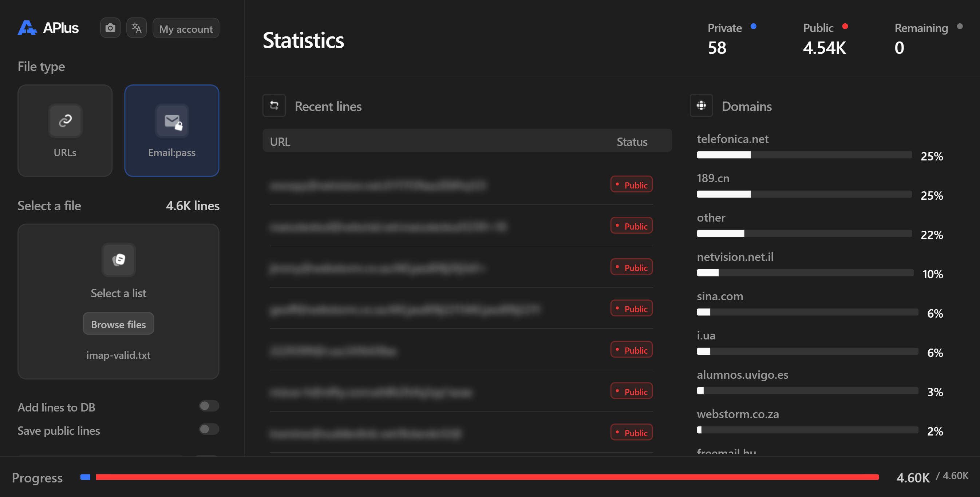Click the Domains globe icon
This screenshot has height=497, width=980.
701,106
